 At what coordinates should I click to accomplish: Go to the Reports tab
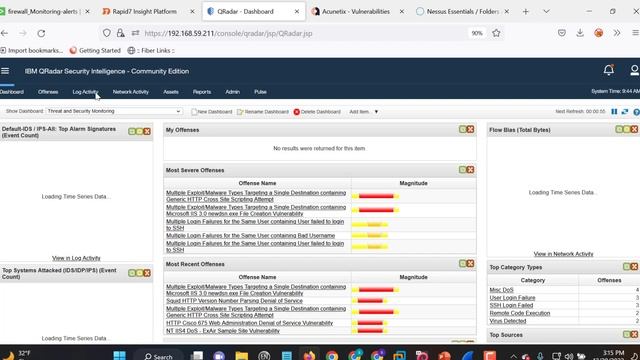pos(202,92)
